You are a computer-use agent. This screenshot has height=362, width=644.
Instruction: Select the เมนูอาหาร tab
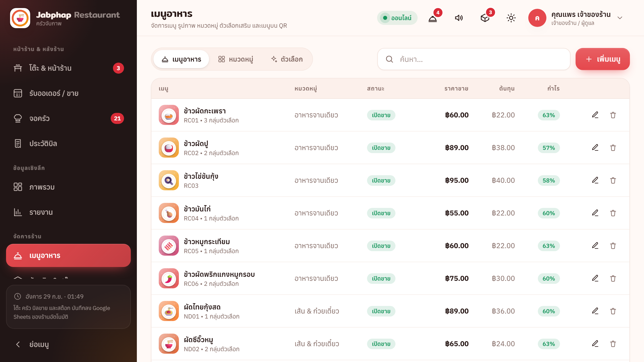(181, 59)
